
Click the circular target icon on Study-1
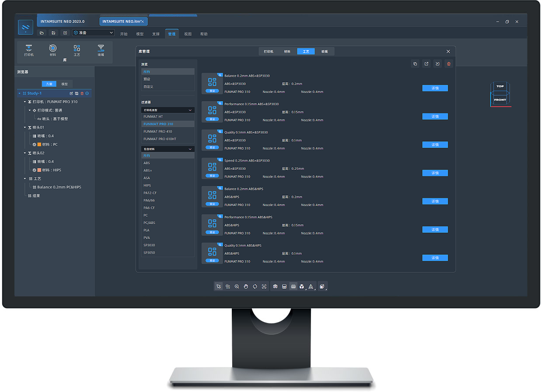click(x=87, y=94)
